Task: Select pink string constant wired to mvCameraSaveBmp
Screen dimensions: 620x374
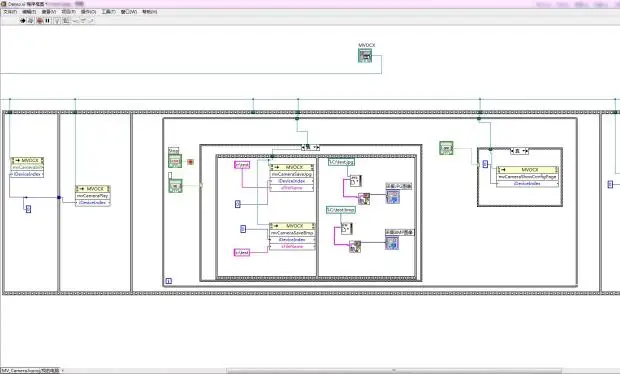Action: pyautogui.click(x=242, y=252)
